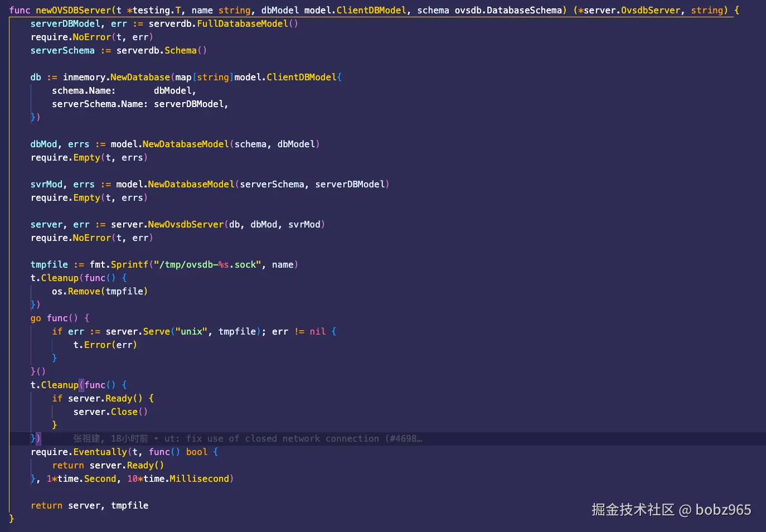Click return server.Ready() line
This screenshot has height=532, width=766.
[x=108, y=465]
